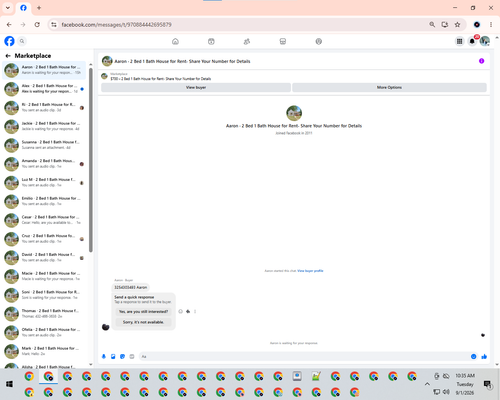Click scroll-down arrow of conversation list
The width and height of the screenshot is (500, 400).
coord(91,364)
